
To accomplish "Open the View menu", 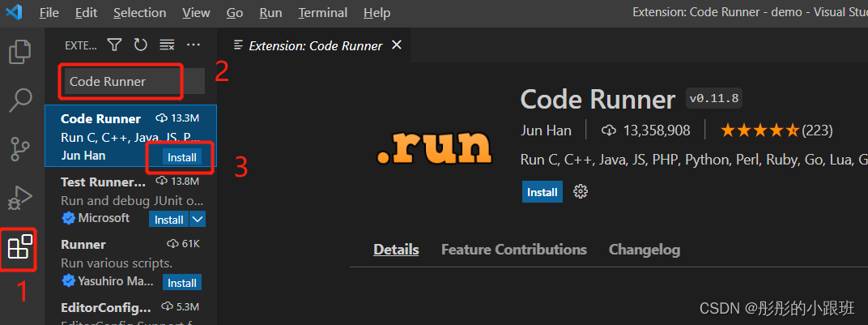I will [x=196, y=12].
